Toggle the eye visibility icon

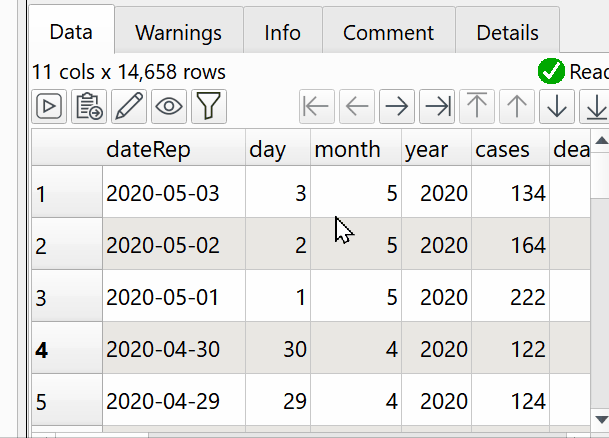169,106
